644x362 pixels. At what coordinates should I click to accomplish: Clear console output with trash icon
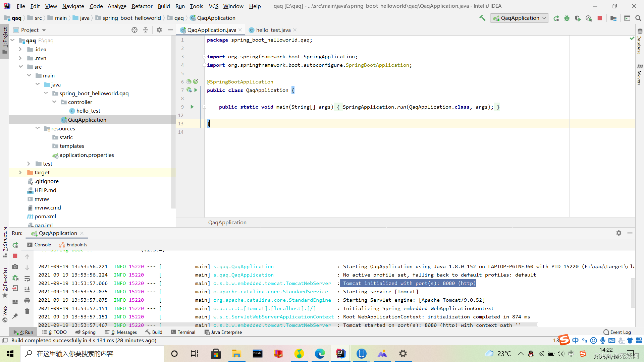point(27,311)
